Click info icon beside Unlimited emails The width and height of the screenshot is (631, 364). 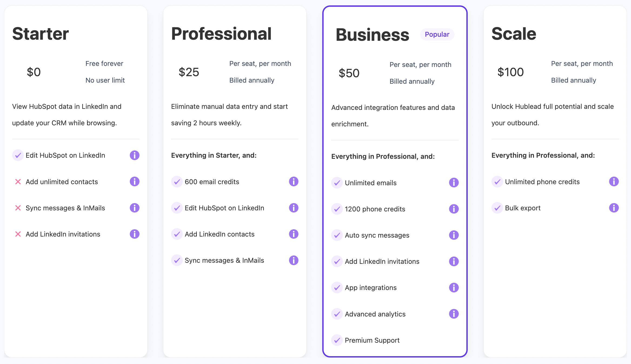(454, 183)
